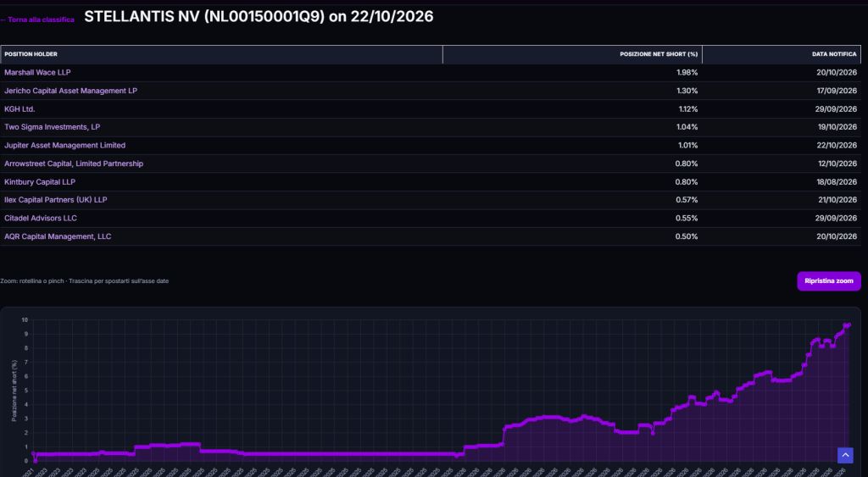Click the 1.04% net short value
Screen dimensions: 868x477
pos(687,127)
